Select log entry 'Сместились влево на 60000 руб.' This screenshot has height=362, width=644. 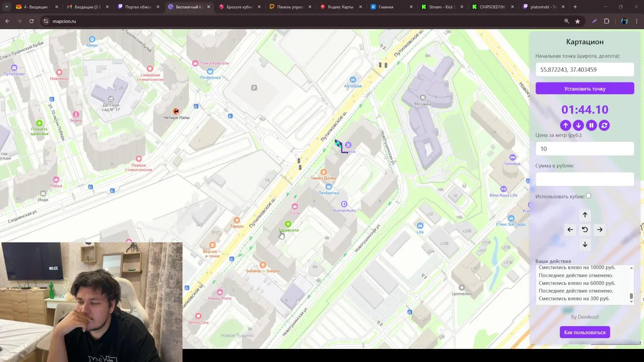[577, 283]
